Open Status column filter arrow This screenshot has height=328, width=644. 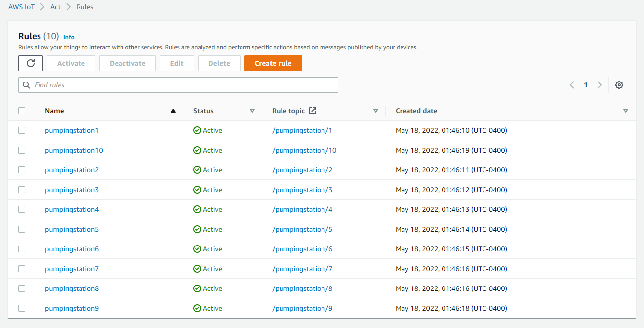[x=252, y=111]
